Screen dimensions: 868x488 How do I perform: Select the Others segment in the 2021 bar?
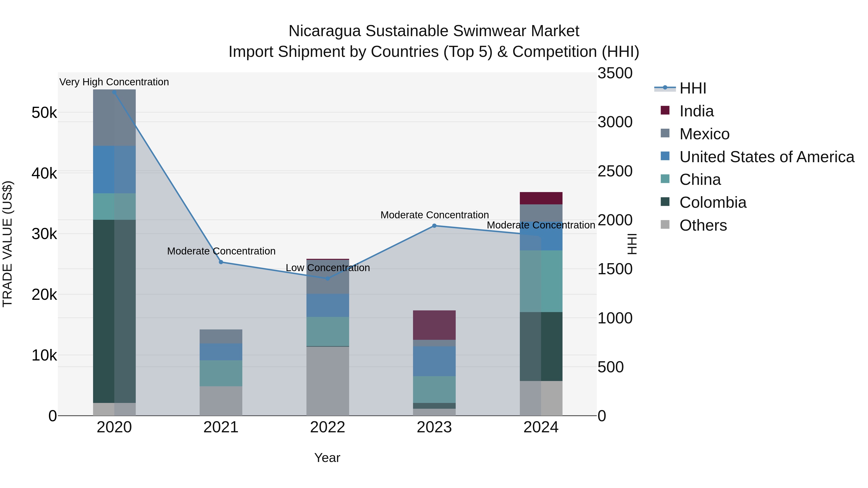coord(221,401)
